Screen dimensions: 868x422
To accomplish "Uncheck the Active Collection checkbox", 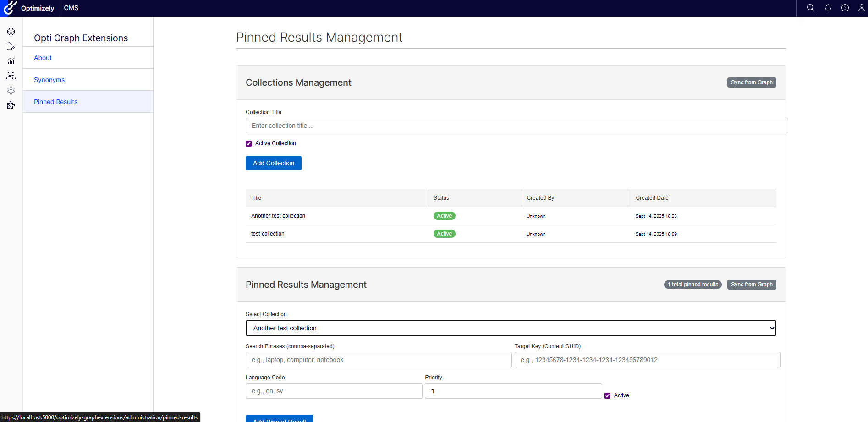I will point(249,143).
